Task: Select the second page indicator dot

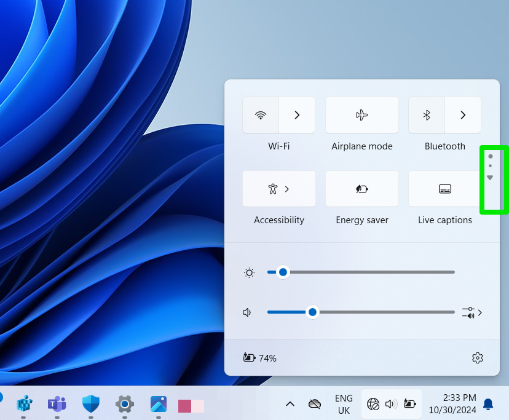Action: click(x=490, y=166)
